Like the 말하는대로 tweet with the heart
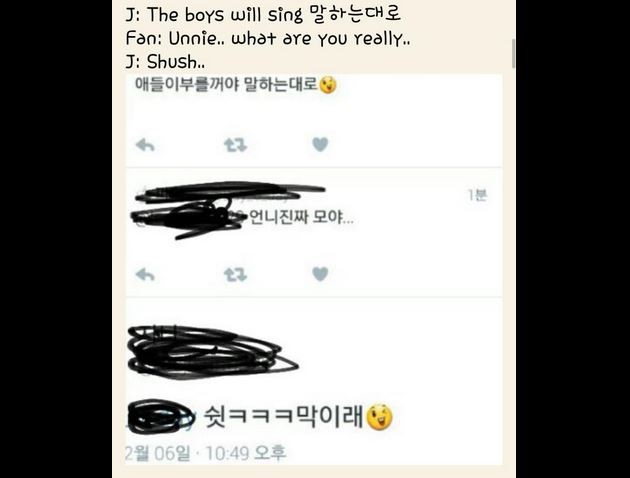Viewport: 630px width, 478px height. tap(320, 145)
